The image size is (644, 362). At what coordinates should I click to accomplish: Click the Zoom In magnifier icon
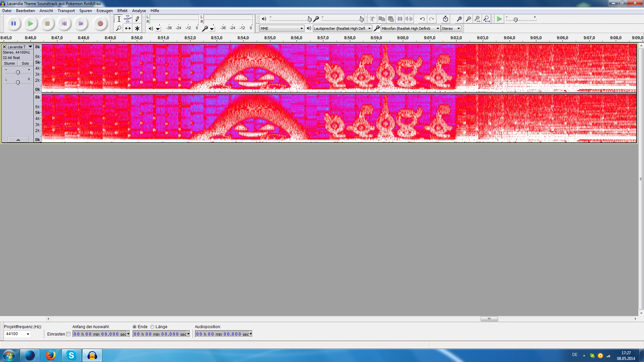(x=460, y=19)
